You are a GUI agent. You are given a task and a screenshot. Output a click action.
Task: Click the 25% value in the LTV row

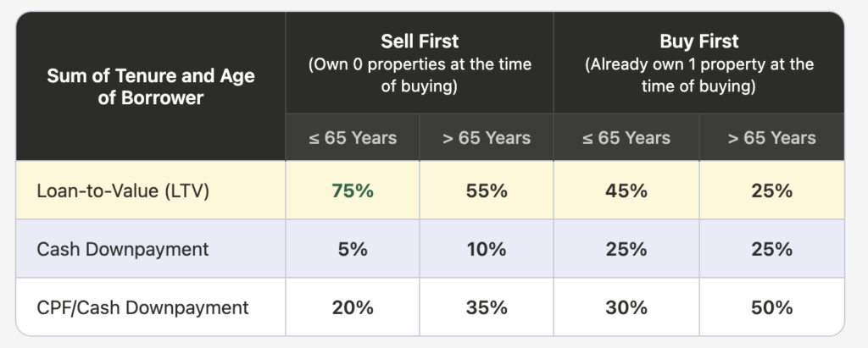coord(771,191)
